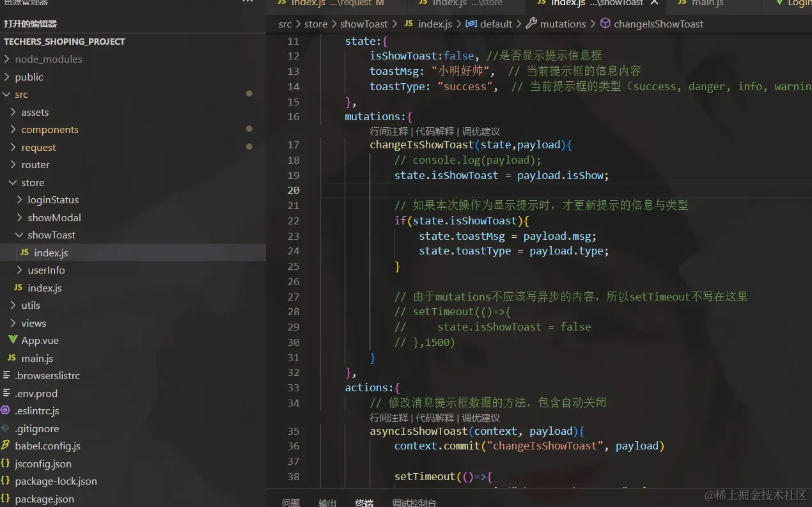Collapse the showToast folder
812x507 pixels.
click(20, 235)
